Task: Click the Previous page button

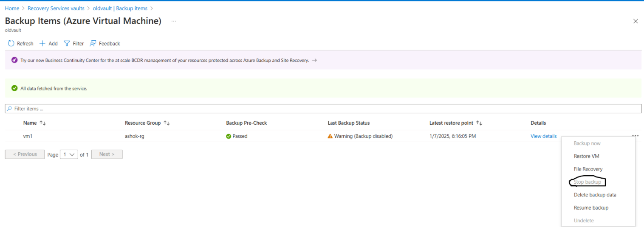Action: [25, 154]
